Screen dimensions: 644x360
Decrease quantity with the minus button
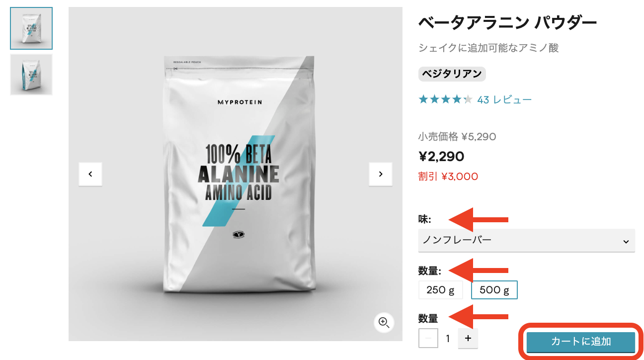(428, 339)
